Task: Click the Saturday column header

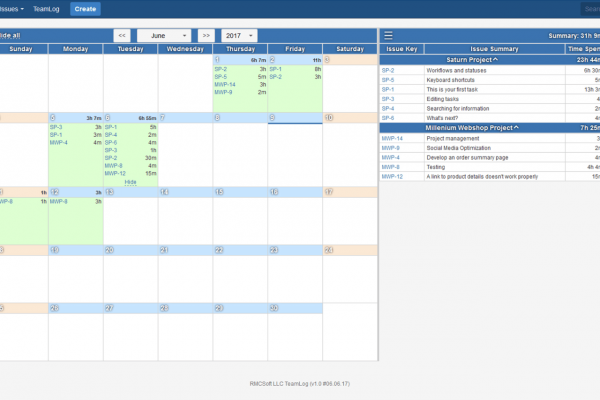Action: [350, 49]
